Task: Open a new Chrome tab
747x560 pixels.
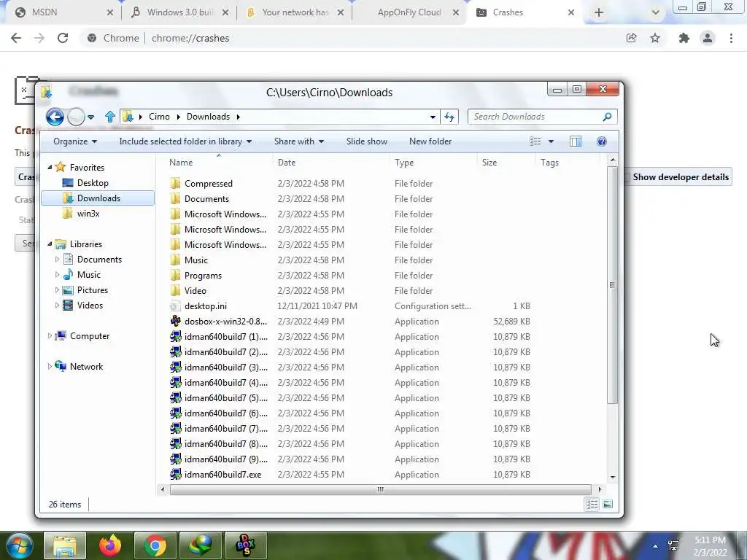Action: (598, 13)
